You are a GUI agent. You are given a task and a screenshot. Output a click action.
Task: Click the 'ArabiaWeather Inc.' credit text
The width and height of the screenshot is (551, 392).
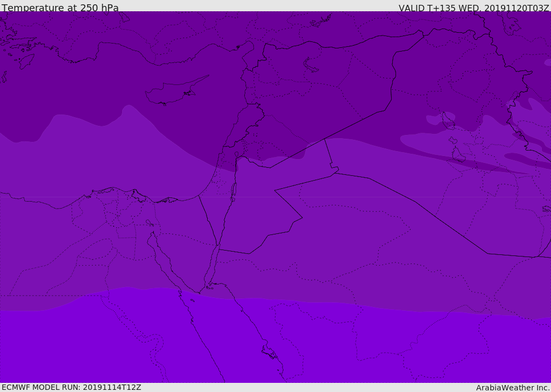pyautogui.click(x=513, y=388)
